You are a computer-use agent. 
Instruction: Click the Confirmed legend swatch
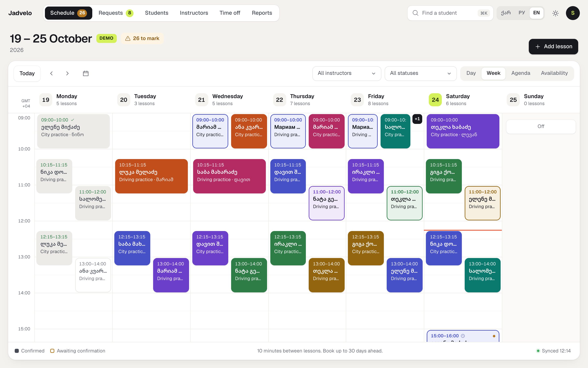tap(17, 351)
